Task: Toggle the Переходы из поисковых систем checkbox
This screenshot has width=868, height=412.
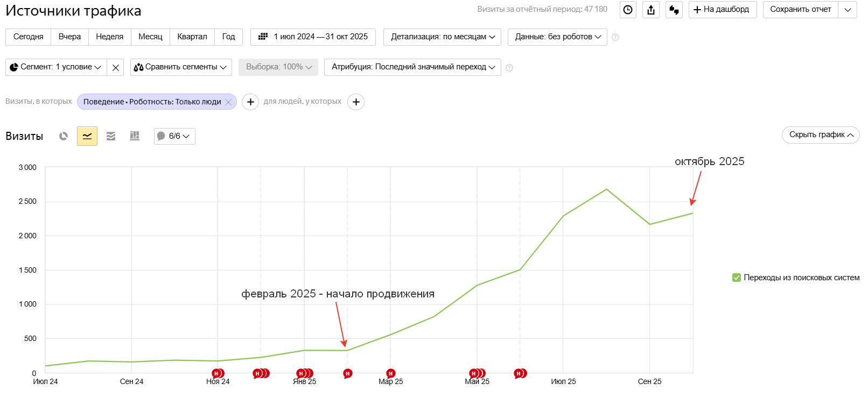Action: [737, 278]
